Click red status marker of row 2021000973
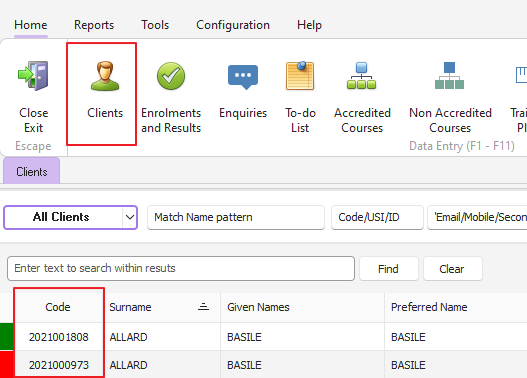The image size is (527, 378). 6,365
